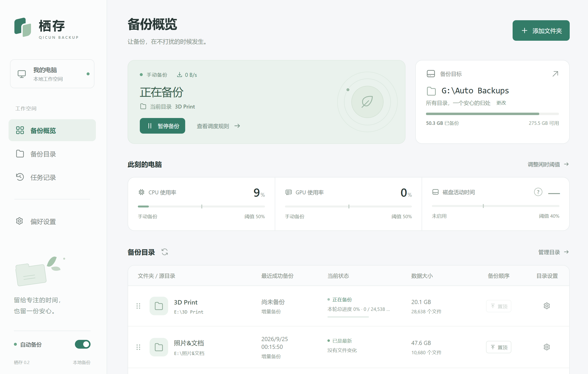The height and width of the screenshot is (374, 588).
Task: Click the GPU usage threshold bar
Action: [348, 207]
